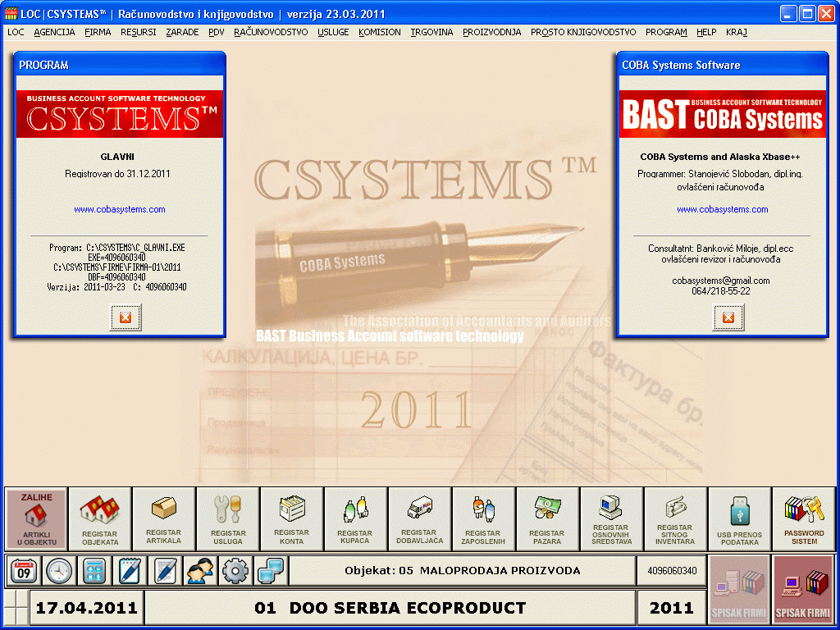Image resolution: width=840 pixels, height=630 pixels.
Task: Open the RESURSI menu
Action: tap(138, 32)
